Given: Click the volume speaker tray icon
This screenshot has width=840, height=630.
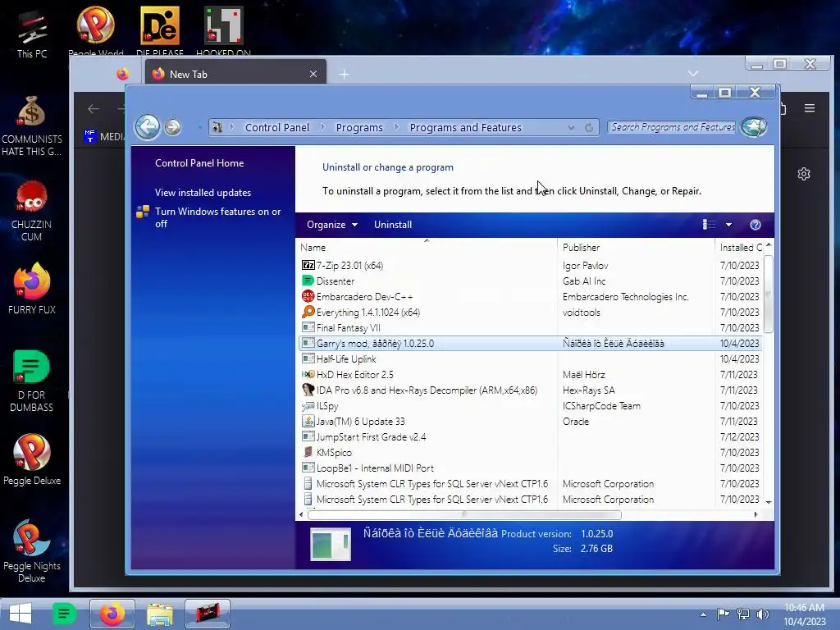Looking at the screenshot, I should point(763,614).
